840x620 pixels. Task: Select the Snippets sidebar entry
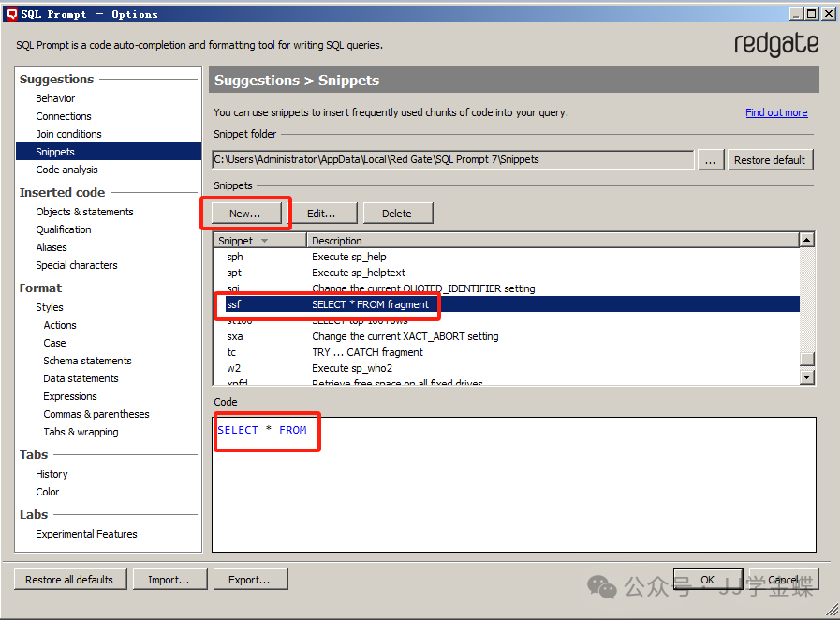click(109, 152)
